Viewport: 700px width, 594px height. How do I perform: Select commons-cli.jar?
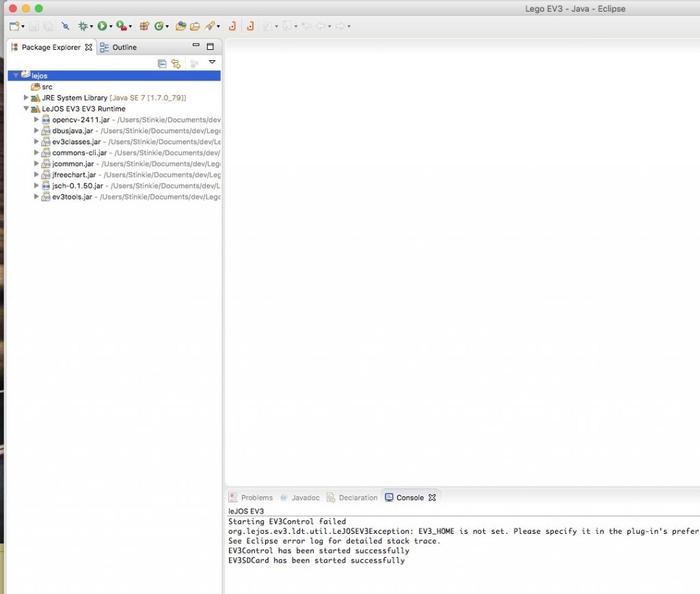[x=79, y=152]
